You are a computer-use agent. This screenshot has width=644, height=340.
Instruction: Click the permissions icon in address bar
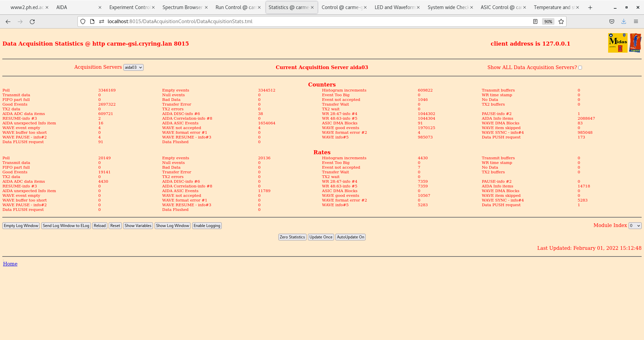102,21
